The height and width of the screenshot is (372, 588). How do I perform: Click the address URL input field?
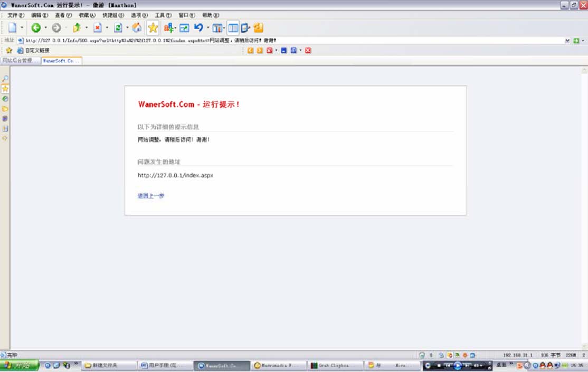click(292, 41)
